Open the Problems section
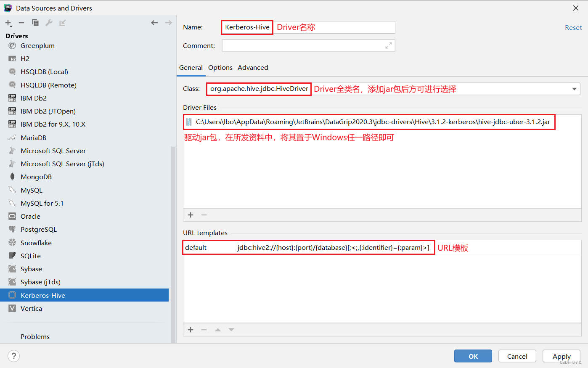The image size is (588, 368). [x=35, y=336]
